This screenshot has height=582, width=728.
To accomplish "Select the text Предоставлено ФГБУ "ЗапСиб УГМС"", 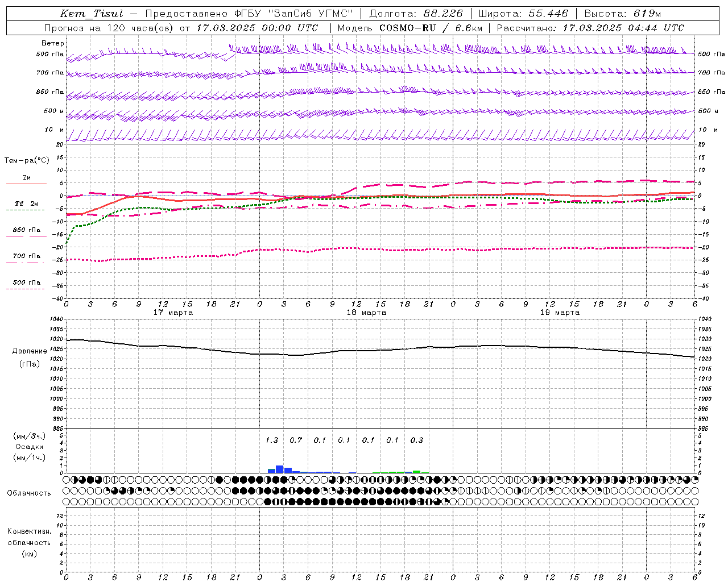I will (249, 14).
